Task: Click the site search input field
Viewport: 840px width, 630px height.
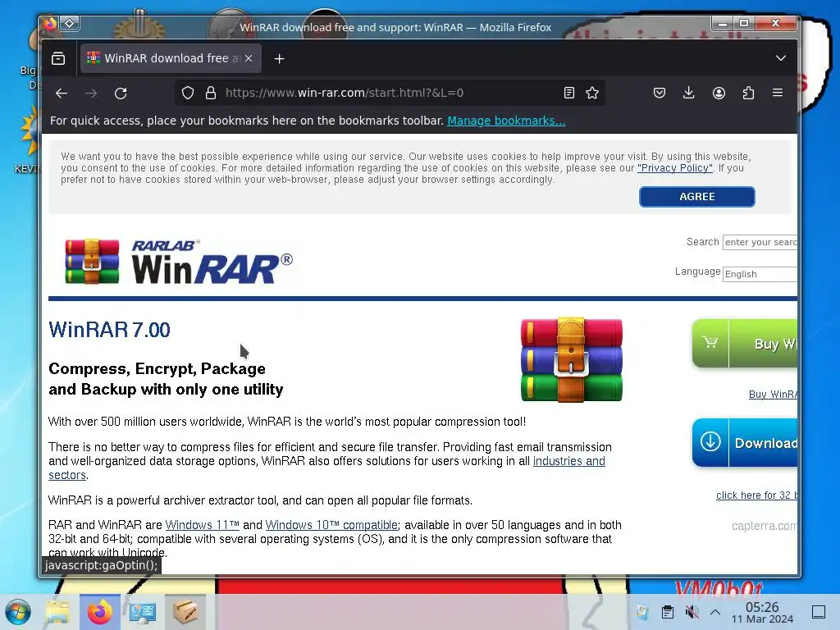Action: click(760, 242)
